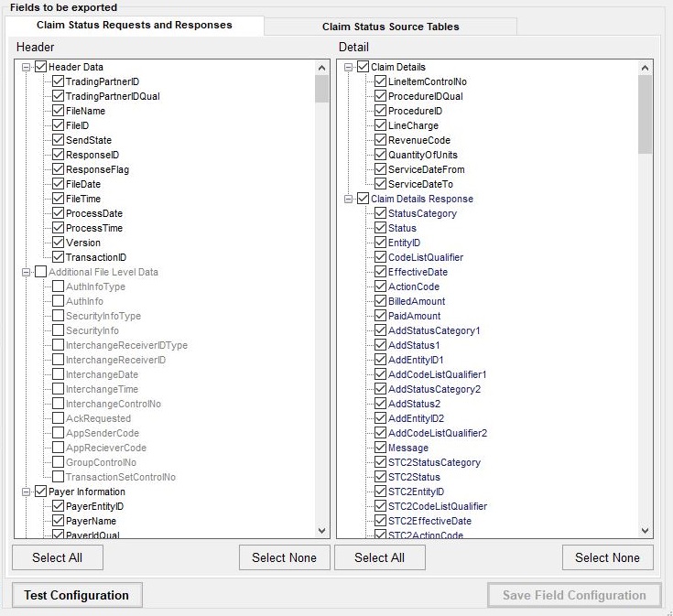This screenshot has height=616, width=673.
Task: Open Claim Status Requests and Responses tab
Action: (135, 26)
